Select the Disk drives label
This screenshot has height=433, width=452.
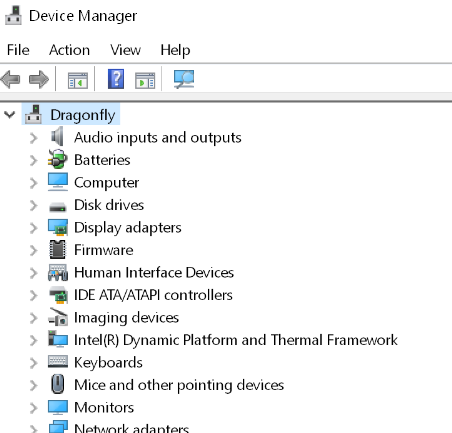[x=109, y=205]
